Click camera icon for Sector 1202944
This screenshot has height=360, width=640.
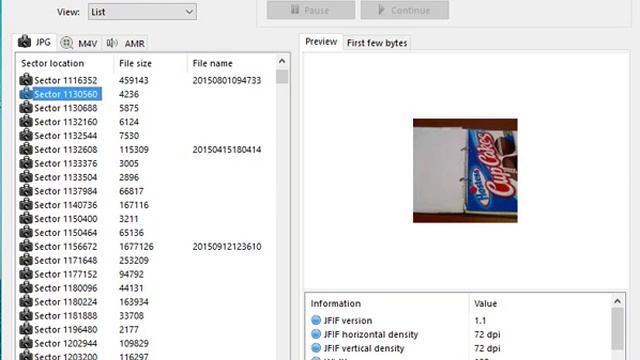[26, 343]
